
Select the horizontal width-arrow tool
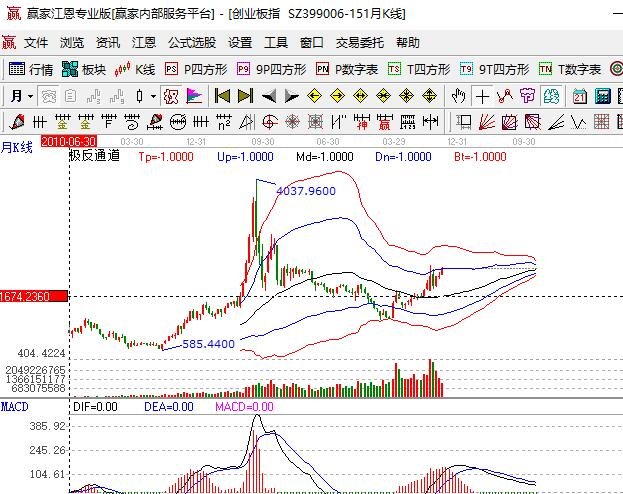430,122
